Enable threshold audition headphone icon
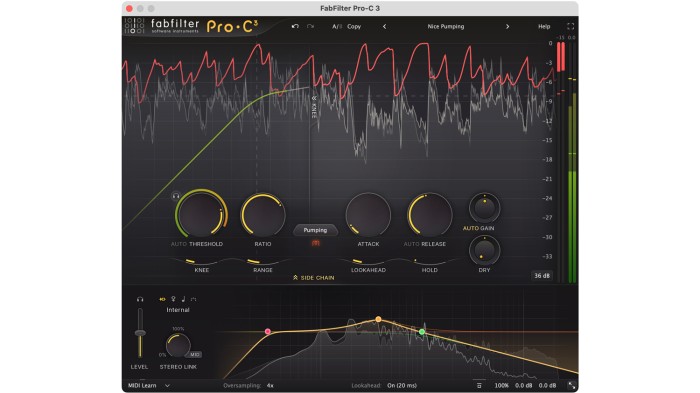Image resolution: width=700 pixels, height=393 pixels. [175, 196]
